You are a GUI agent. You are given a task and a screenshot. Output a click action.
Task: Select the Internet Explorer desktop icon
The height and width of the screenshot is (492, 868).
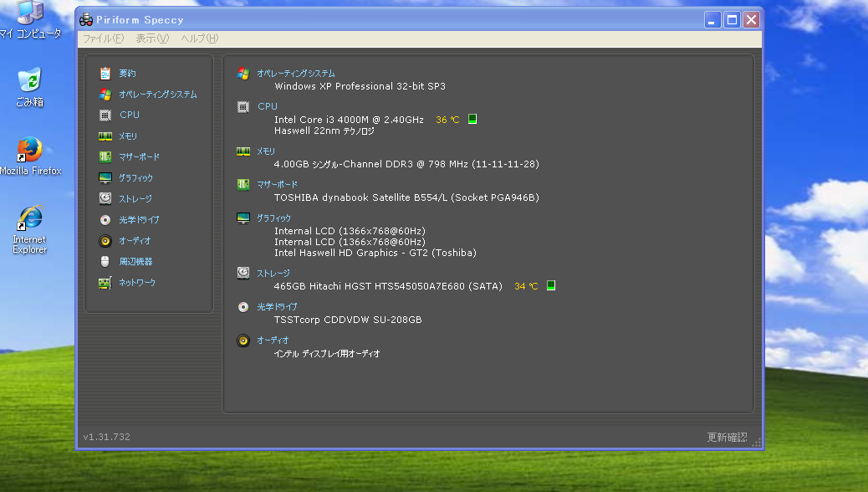(x=30, y=230)
